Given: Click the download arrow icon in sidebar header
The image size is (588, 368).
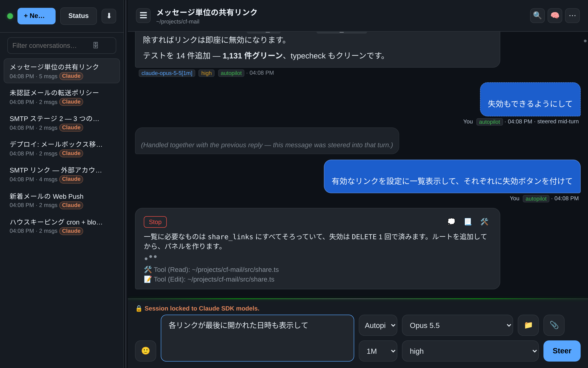Looking at the screenshot, I should point(109,16).
